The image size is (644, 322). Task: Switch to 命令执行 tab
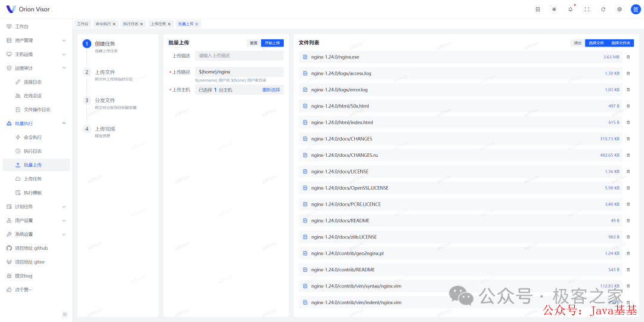point(103,24)
